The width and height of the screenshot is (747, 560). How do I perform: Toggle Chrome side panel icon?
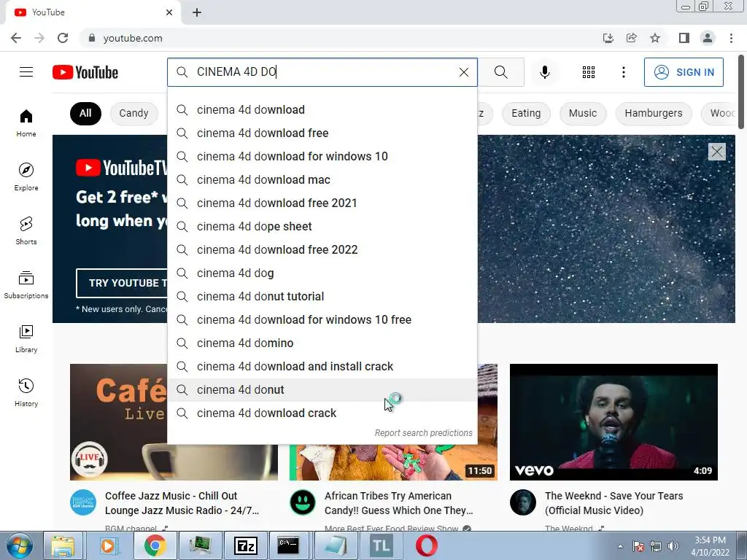684,38
